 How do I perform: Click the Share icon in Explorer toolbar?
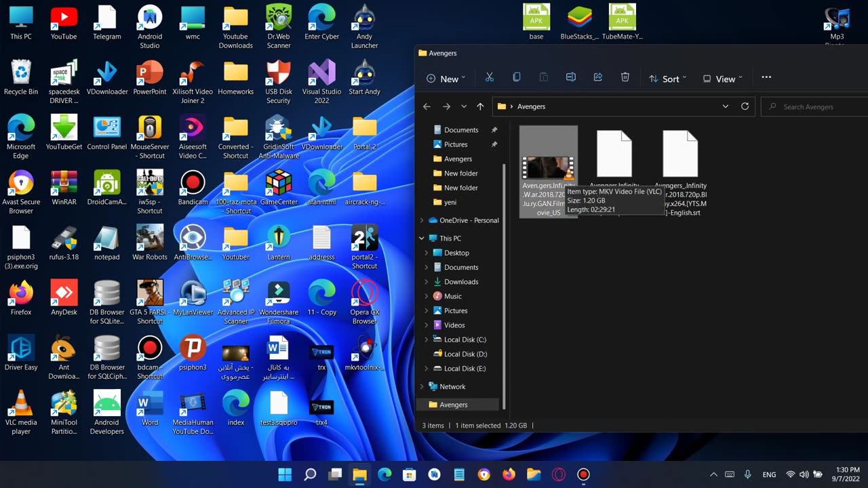pyautogui.click(x=598, y=78)
